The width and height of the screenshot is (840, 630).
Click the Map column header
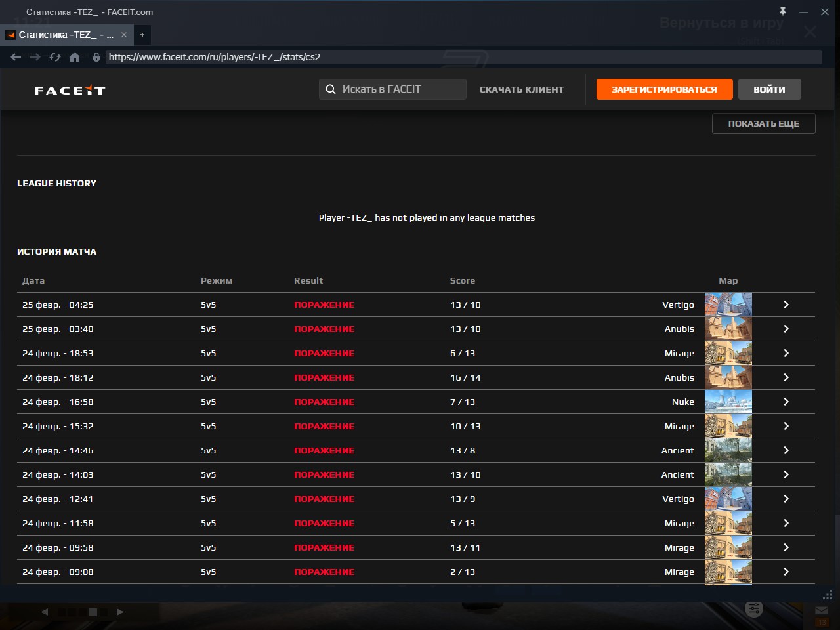point(728,281)
